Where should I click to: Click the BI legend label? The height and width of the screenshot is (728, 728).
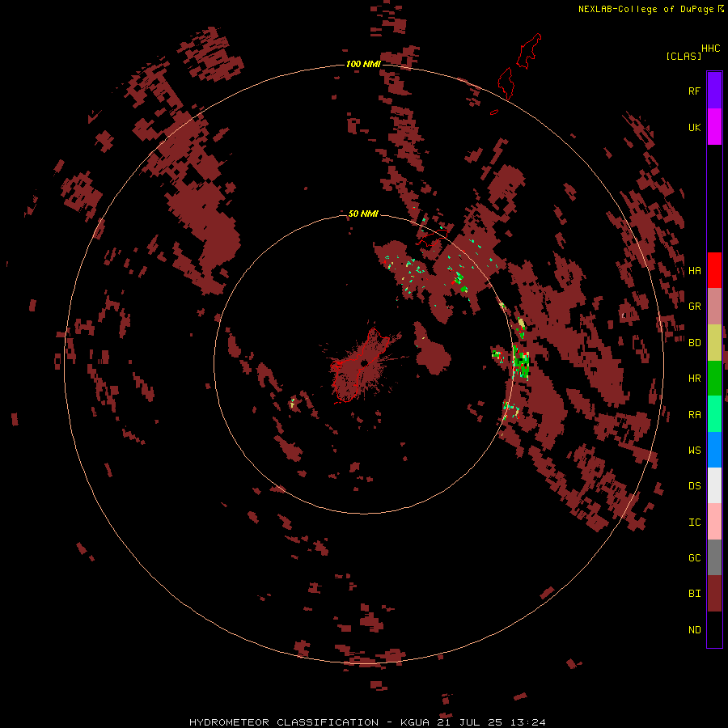(x=694, y=594)
